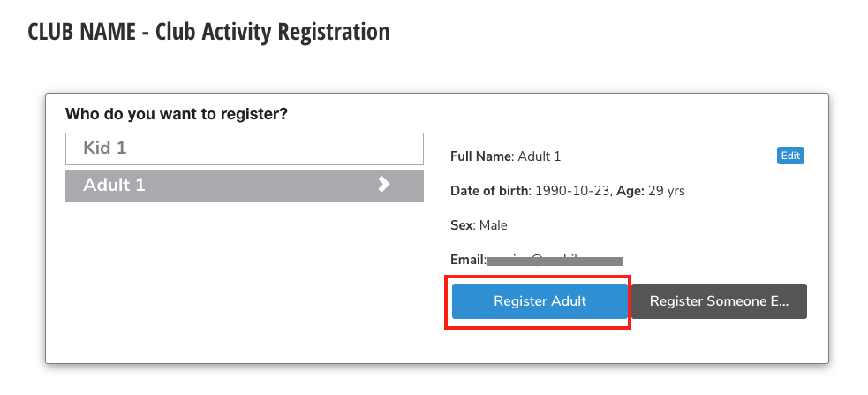
Task: Click the 'Who do you want to register?' heading
Action: 177,114
